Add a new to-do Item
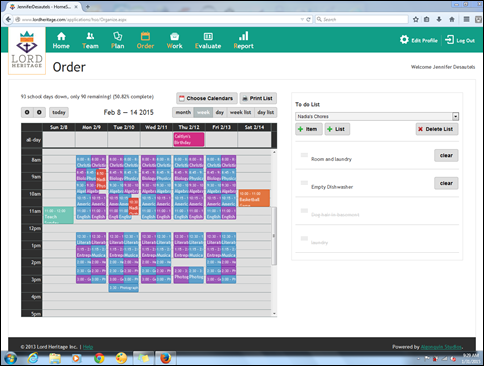Image resolution: width=484 pixels, height=366 pixels. click(309, 129)
